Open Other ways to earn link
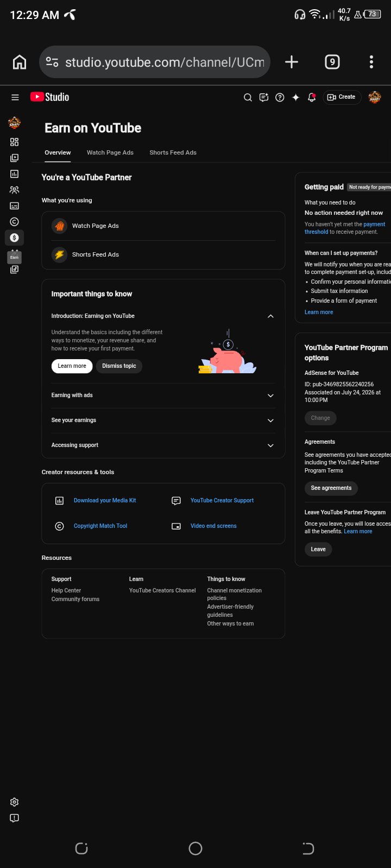 [230, 623]
